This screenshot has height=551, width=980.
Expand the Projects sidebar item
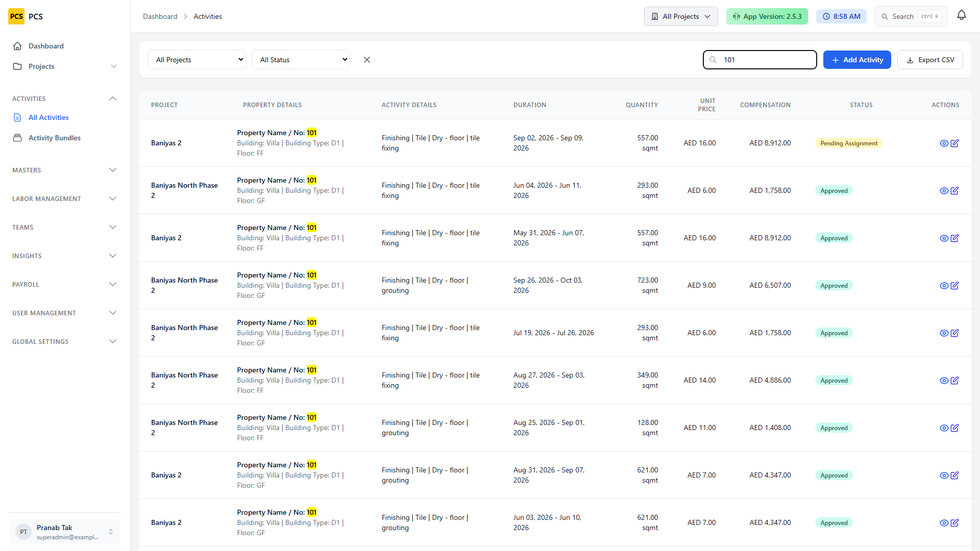coord(65,66)
